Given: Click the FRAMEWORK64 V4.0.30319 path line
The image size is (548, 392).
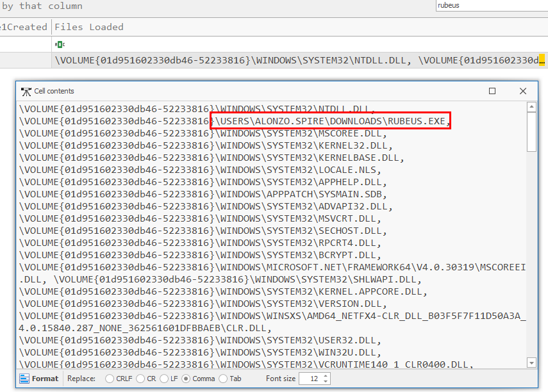Looking at the screenshot, I should (272, 268).
